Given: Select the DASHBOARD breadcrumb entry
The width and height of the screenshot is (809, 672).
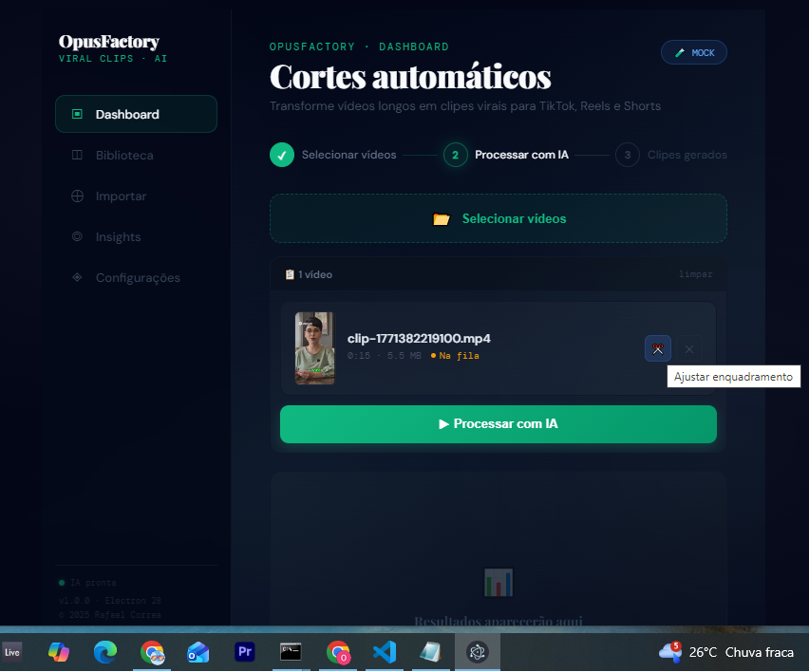Looking at the screenshot, I should pos(414,47).
